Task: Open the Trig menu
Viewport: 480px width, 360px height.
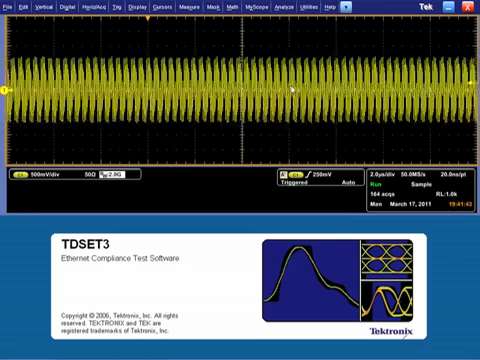Action: [x=117, y=7]
